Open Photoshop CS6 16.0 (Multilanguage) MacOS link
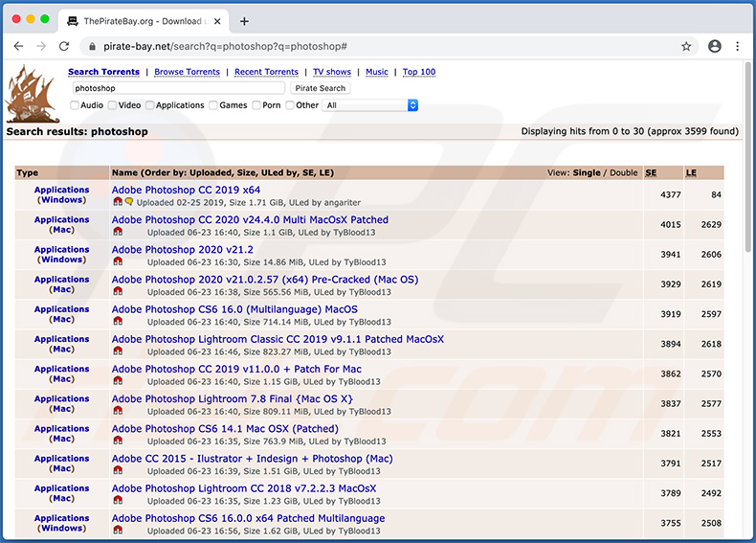The width and height of the screenshot is (756, 543). (234, 309)
